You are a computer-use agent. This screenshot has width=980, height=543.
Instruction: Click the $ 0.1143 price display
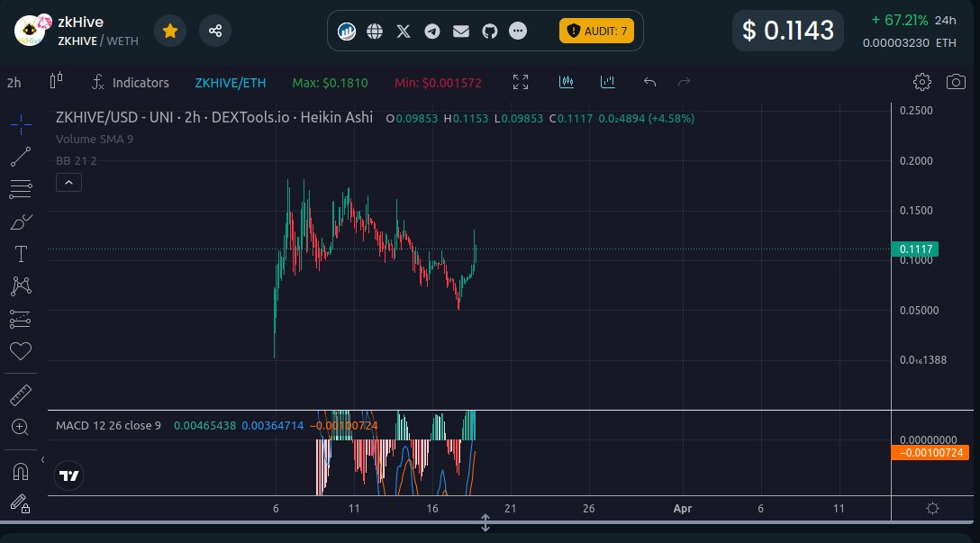point(787,31)
